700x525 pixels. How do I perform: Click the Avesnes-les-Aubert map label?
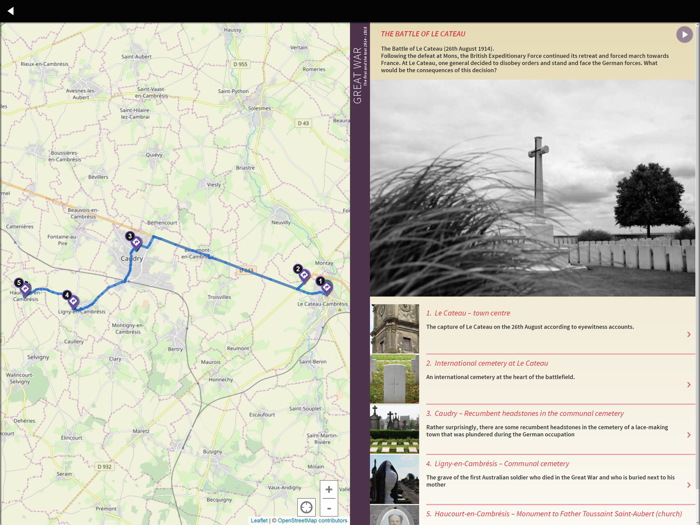(x=80, y=94)
